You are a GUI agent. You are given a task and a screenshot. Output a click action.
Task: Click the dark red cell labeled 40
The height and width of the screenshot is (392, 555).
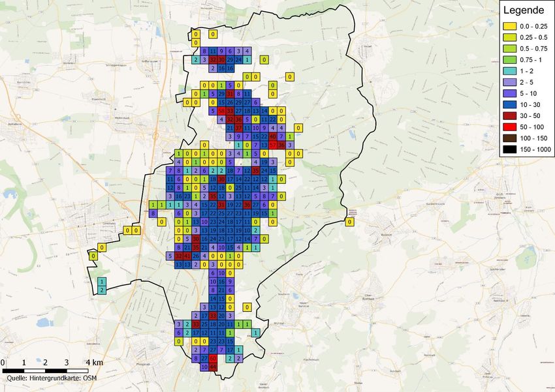(x=272, y=136)
